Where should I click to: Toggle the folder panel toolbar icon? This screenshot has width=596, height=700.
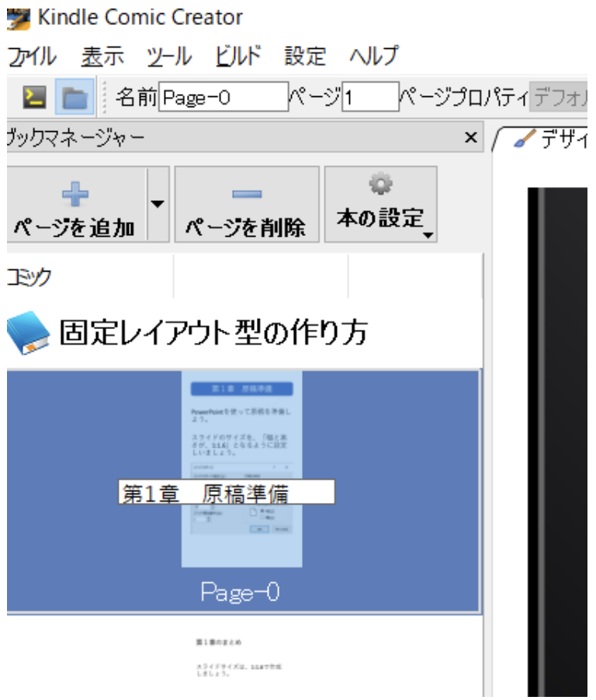(x=74, y=97)
